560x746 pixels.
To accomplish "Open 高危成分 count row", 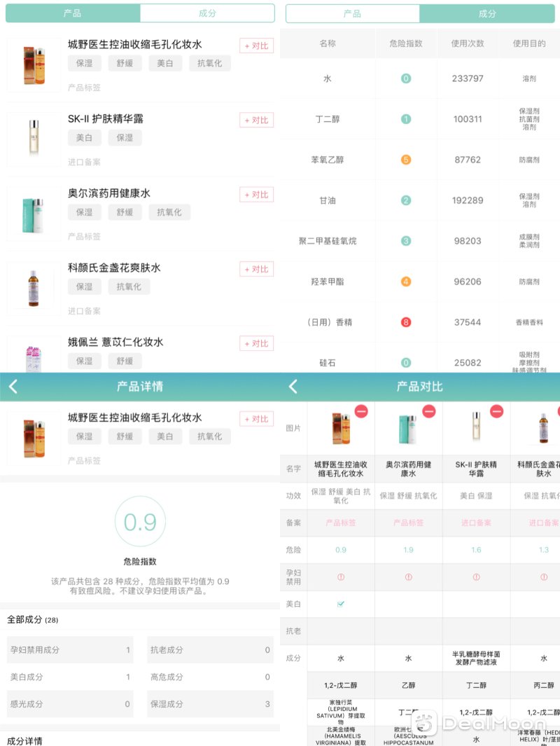I will (210, 677).
